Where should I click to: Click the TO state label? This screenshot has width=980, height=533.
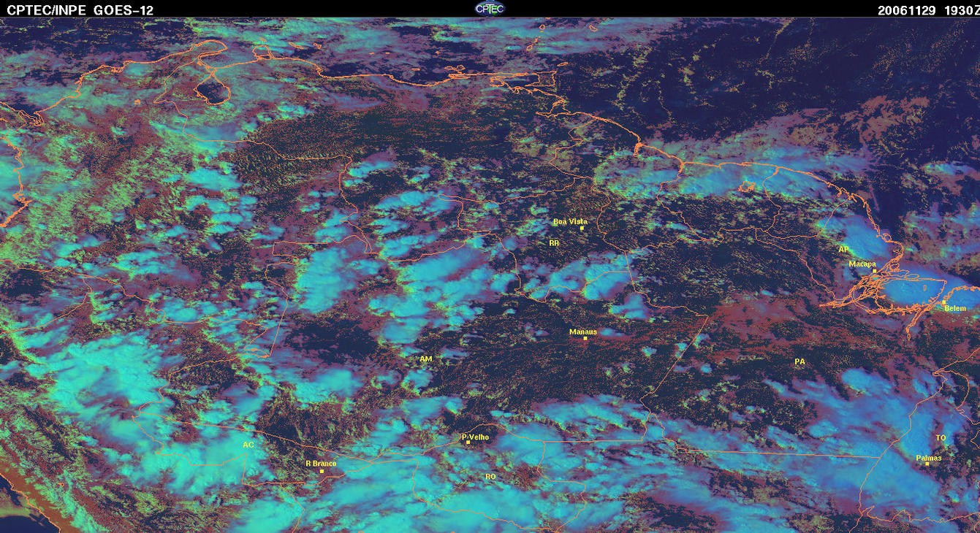941,438
